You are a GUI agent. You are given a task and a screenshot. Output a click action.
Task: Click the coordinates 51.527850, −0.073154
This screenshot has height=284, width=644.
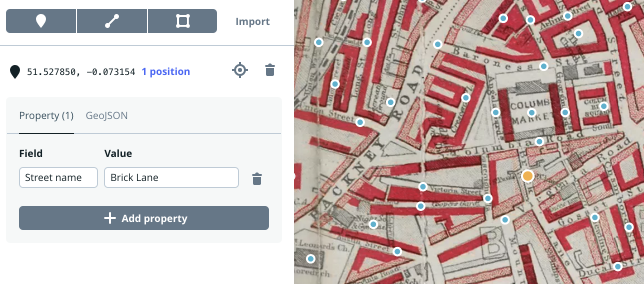tap(81, 71)
